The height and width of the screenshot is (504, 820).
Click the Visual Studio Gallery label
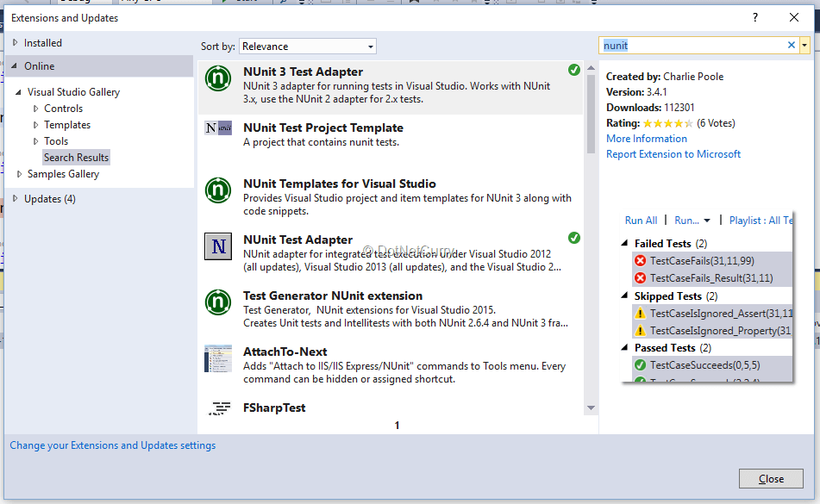point(74,92)
